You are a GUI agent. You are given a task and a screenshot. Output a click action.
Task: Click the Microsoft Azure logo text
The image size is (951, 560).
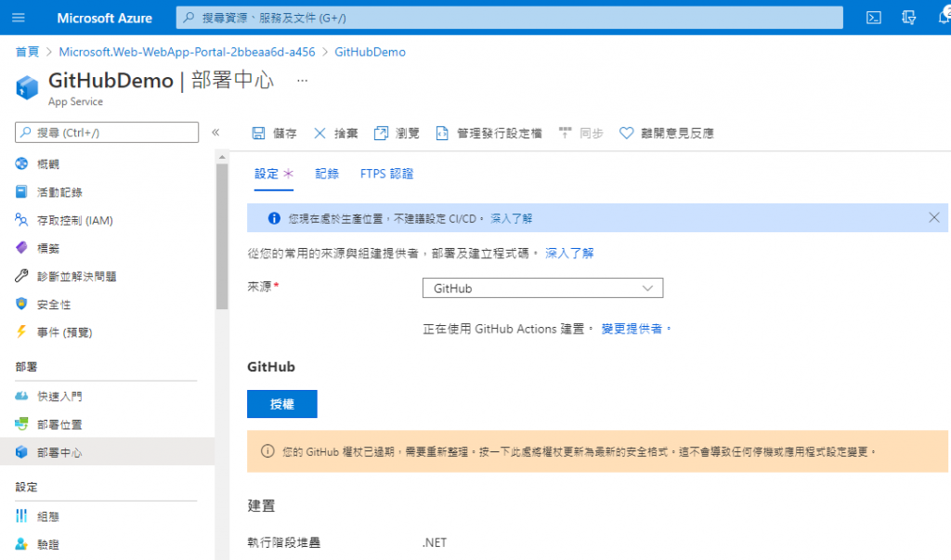tap(104, 19)
